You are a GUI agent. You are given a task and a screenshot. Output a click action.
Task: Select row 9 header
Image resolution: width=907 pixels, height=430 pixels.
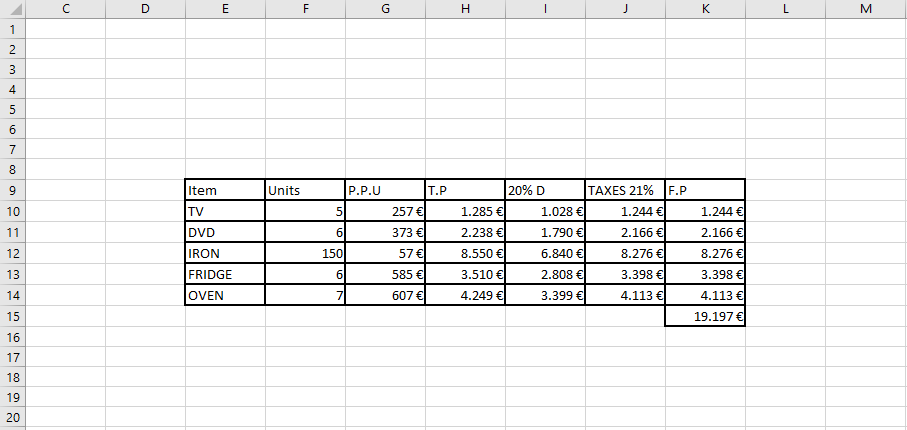pyautogui.click(x=12, y=190)
